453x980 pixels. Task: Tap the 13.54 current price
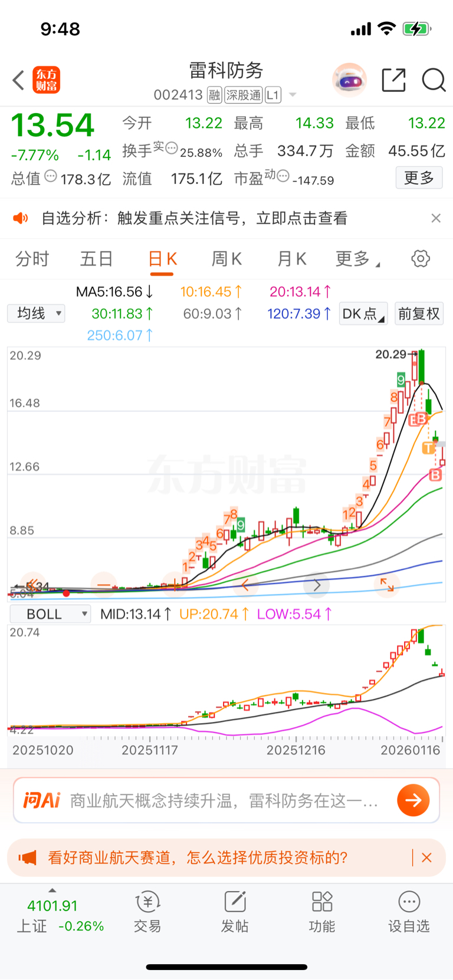[52, 125]
